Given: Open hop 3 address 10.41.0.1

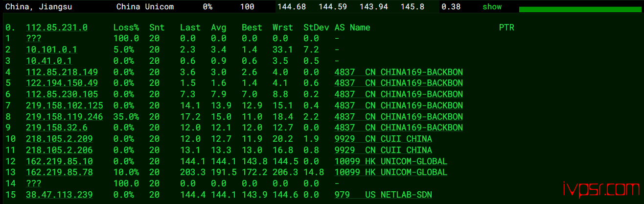Looking at the screenshot, I should 49,61.
